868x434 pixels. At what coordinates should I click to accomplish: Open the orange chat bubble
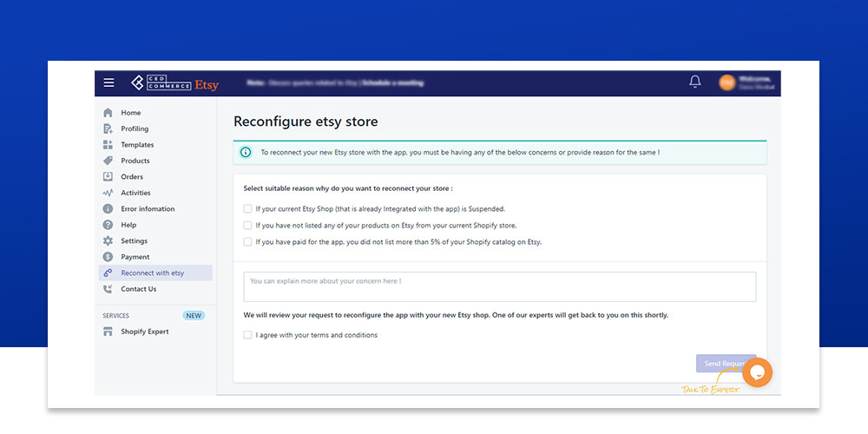(x=757, y=372)
